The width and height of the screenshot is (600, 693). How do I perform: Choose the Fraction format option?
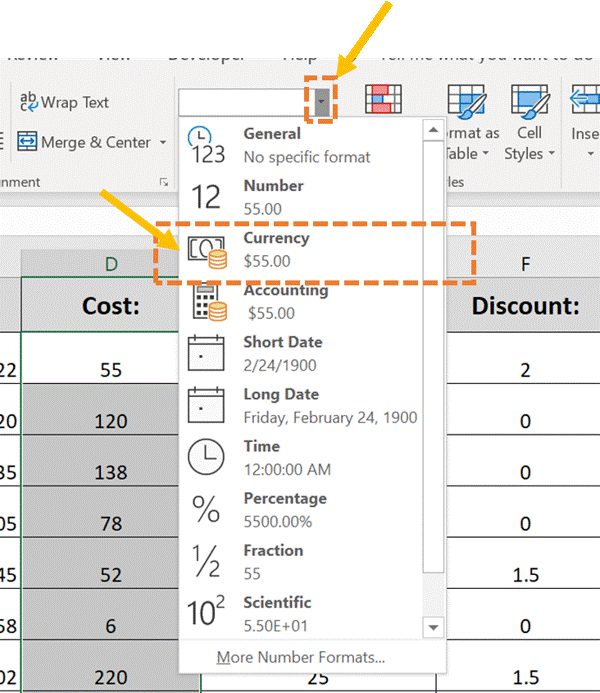point(300,562)
